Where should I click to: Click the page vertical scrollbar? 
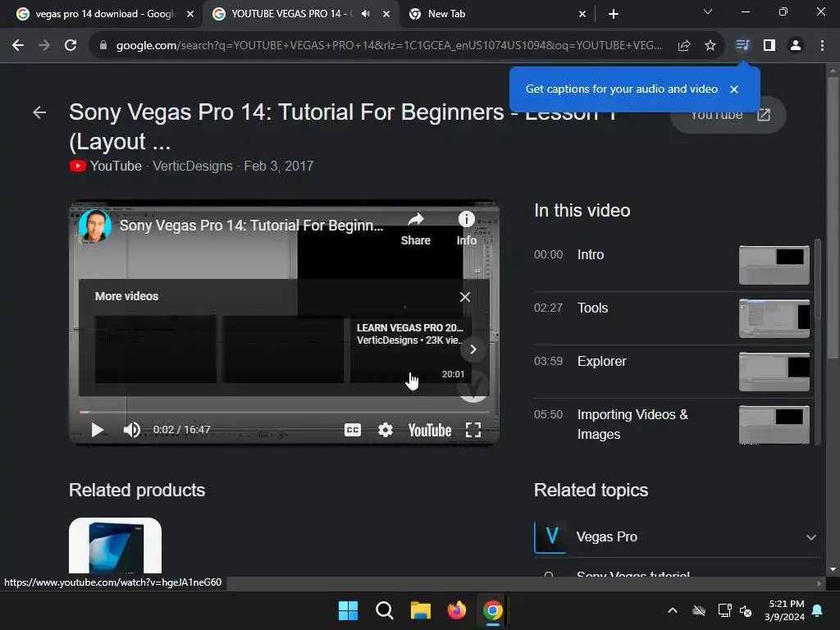[x=833, y=217]
